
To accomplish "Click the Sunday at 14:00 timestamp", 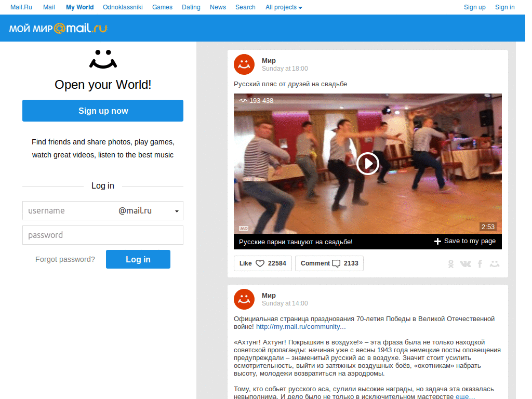I will pyautogui.click(x=285, y=303).
